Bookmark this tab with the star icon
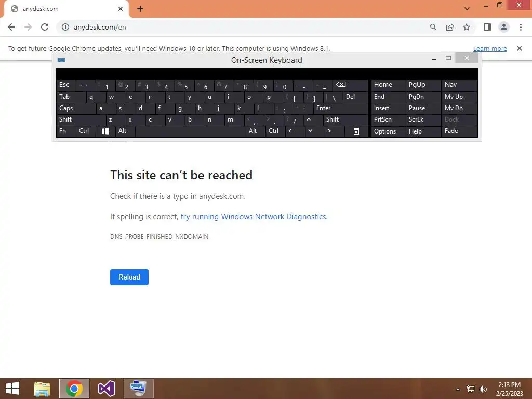The image size is (532, 399). [467, 27]
